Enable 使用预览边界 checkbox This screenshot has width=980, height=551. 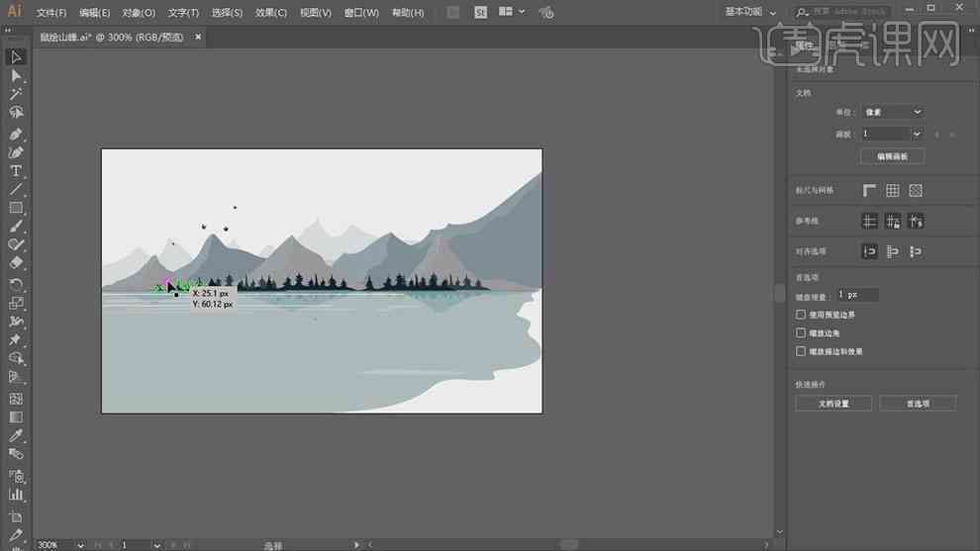(801, 315)
